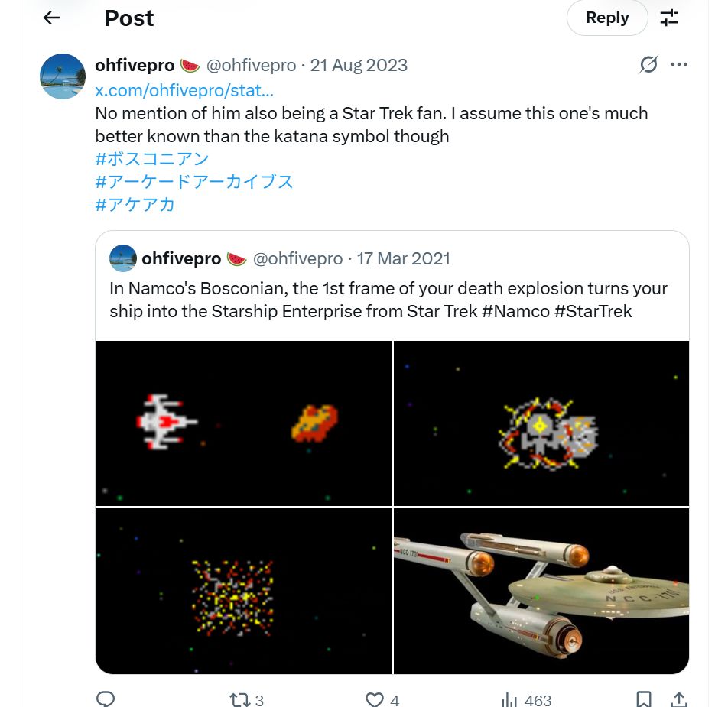Open the three-dot more options menu
This screenshot has width=728, height=707.
click(679, 65)
